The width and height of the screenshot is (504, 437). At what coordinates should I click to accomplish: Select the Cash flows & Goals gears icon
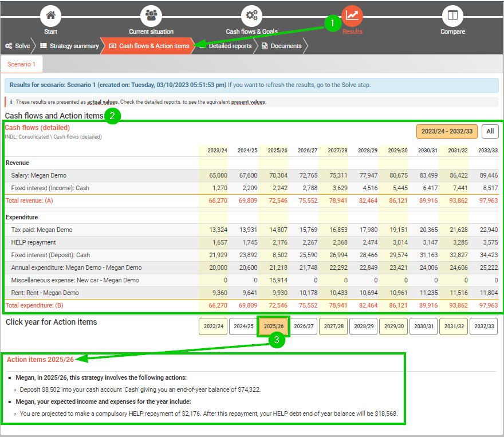(251, 15)
